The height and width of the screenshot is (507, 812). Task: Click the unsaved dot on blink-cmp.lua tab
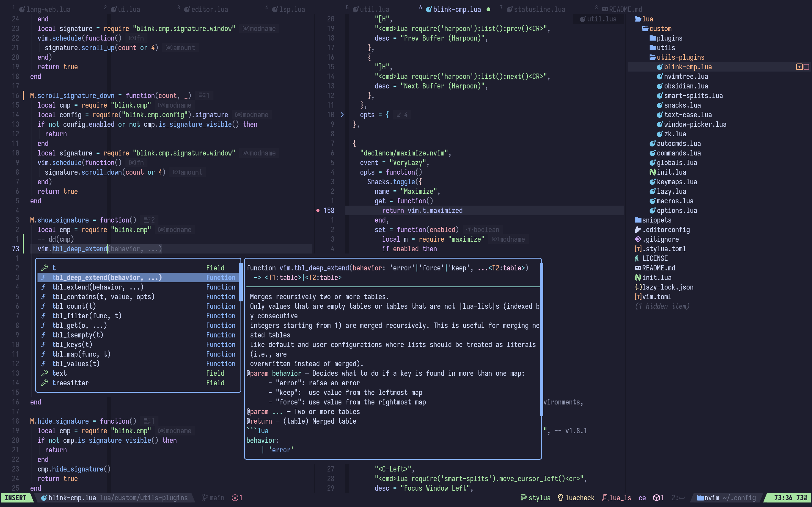[489, 9]
